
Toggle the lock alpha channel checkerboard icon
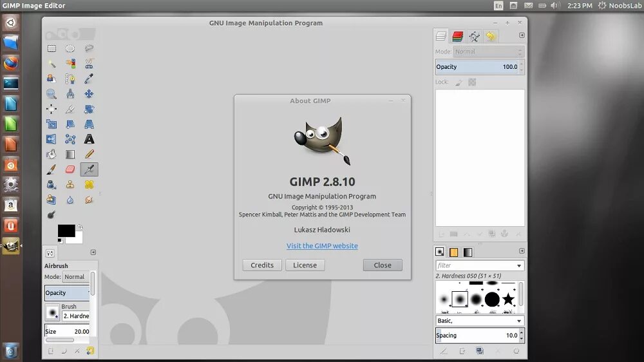[472, 82]
